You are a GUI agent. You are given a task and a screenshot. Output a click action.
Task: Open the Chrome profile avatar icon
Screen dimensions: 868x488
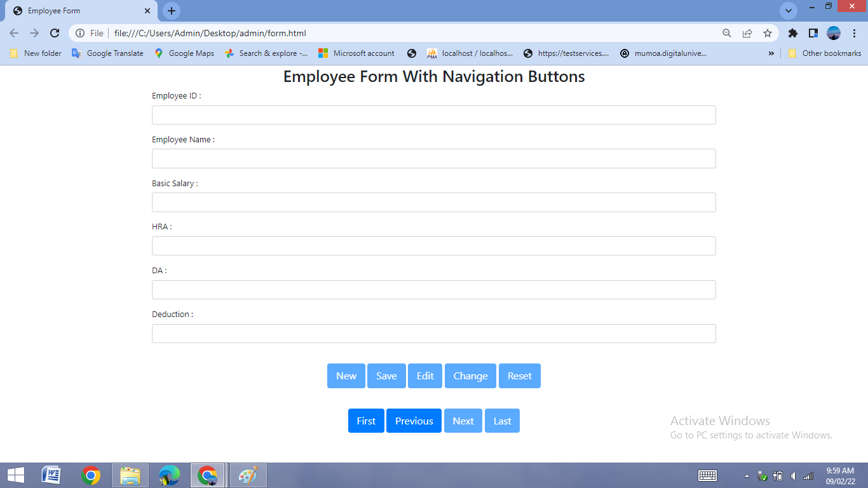pyautogui.click(x=834, y=33)
